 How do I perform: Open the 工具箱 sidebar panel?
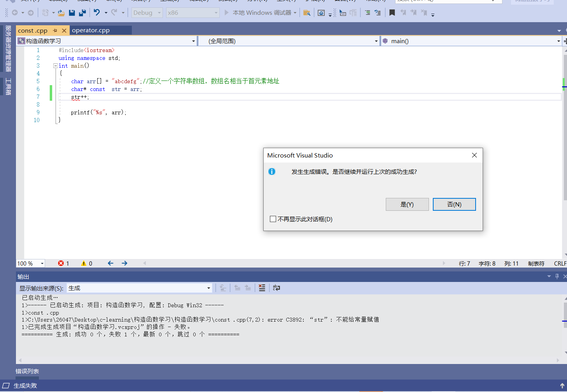click(9, 86)
